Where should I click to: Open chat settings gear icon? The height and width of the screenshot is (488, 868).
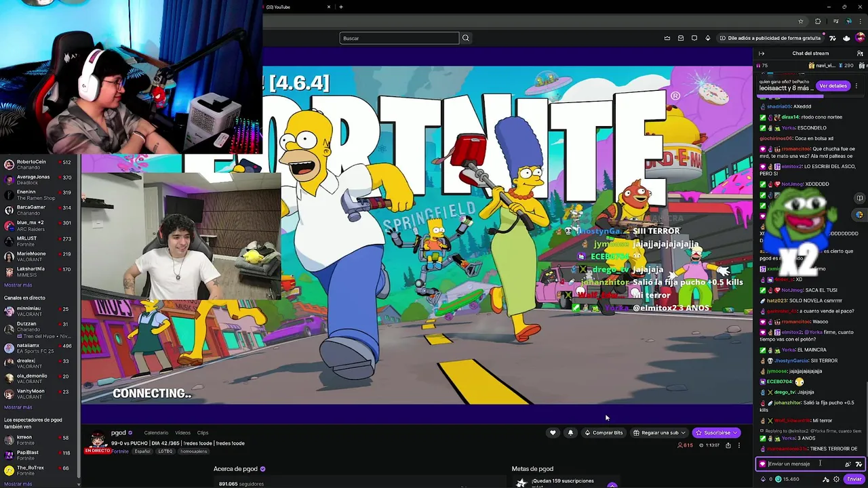point(836,479)
